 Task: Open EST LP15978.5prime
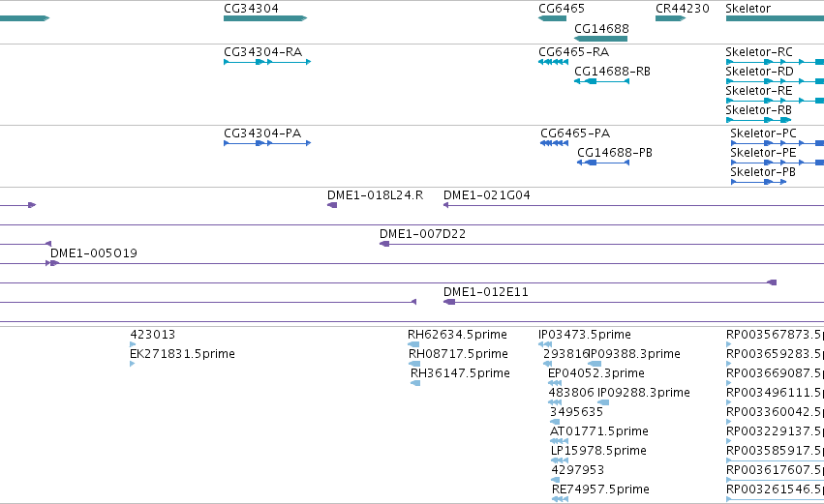click(x=598, y=452)
